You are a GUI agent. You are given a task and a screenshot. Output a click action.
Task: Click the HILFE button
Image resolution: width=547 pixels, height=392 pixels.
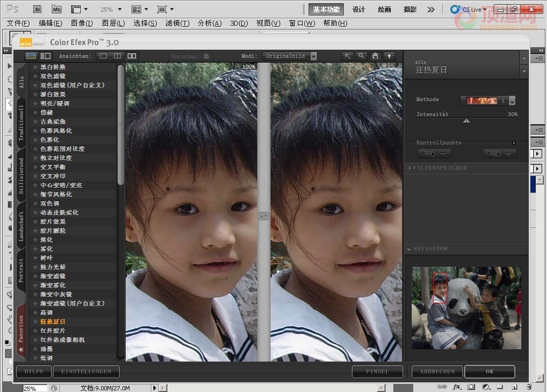coord(34,372)
